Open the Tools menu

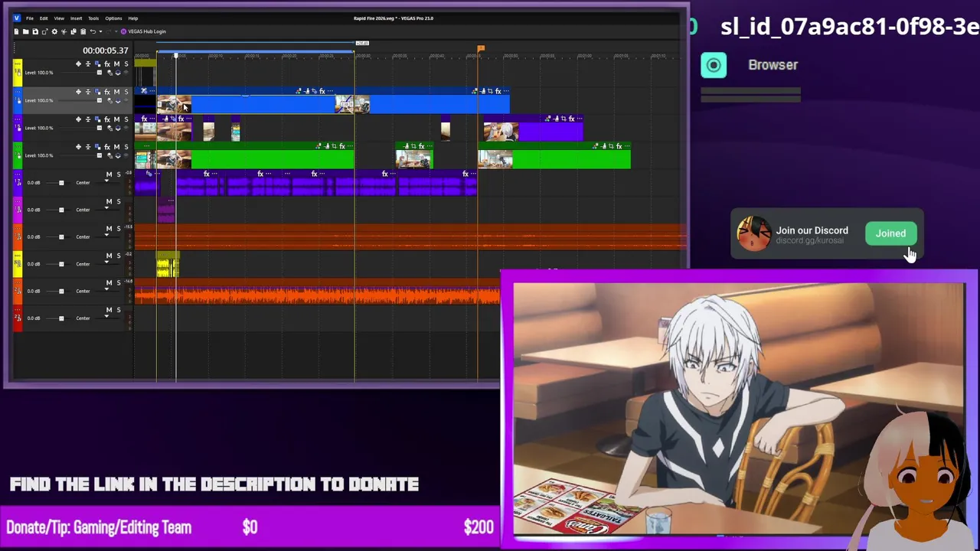click(x=93, y=18)
